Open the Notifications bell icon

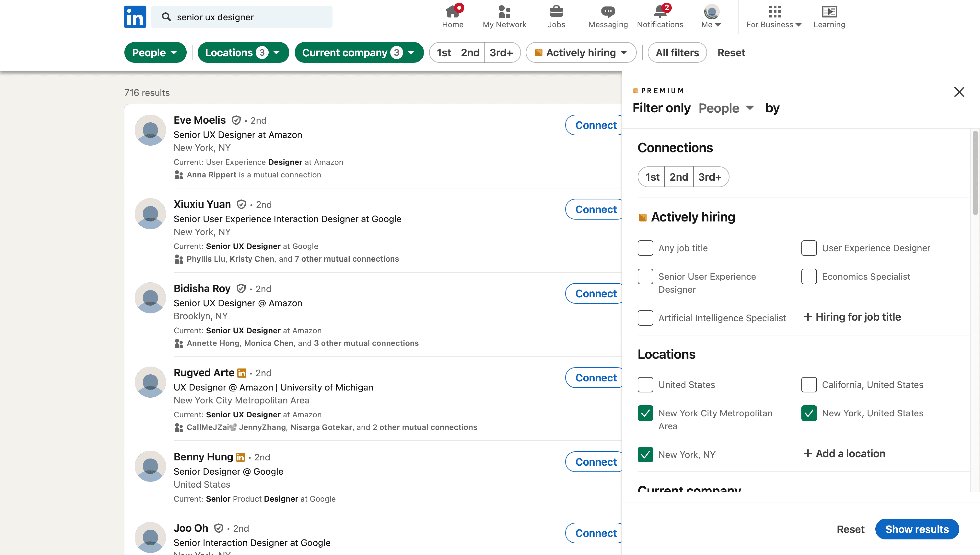coord(660,12)
